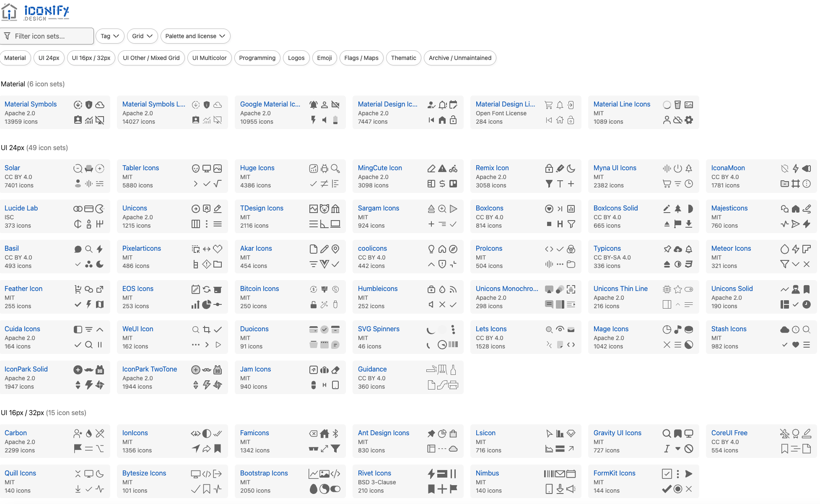Select the search icon in Gravity UI Icons card

pos(667,434)
